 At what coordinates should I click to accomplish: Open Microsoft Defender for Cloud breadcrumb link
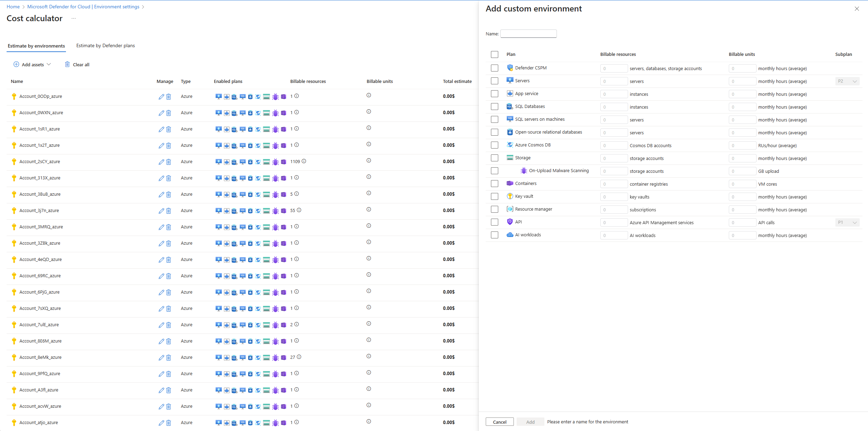pyautogui.click(x=83, y=7)
